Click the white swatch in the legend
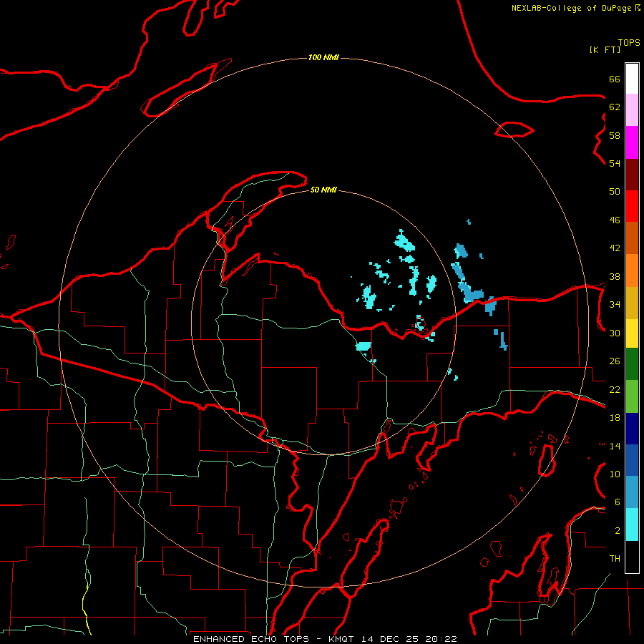The image size is (644, 644). 632,79
